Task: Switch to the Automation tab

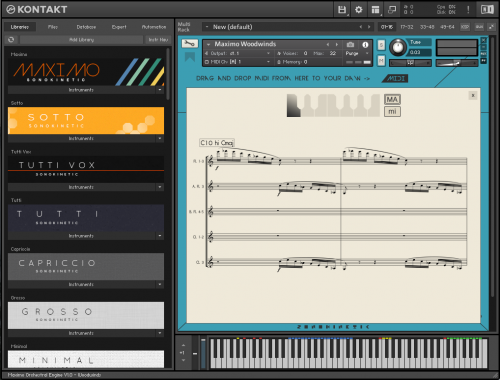Action: (154, 27)
